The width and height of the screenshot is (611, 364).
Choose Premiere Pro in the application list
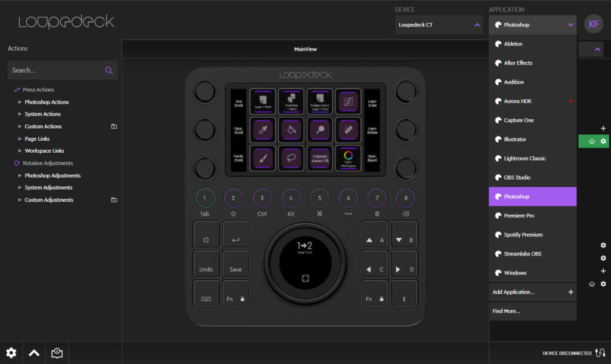click(x=519, y=216)
